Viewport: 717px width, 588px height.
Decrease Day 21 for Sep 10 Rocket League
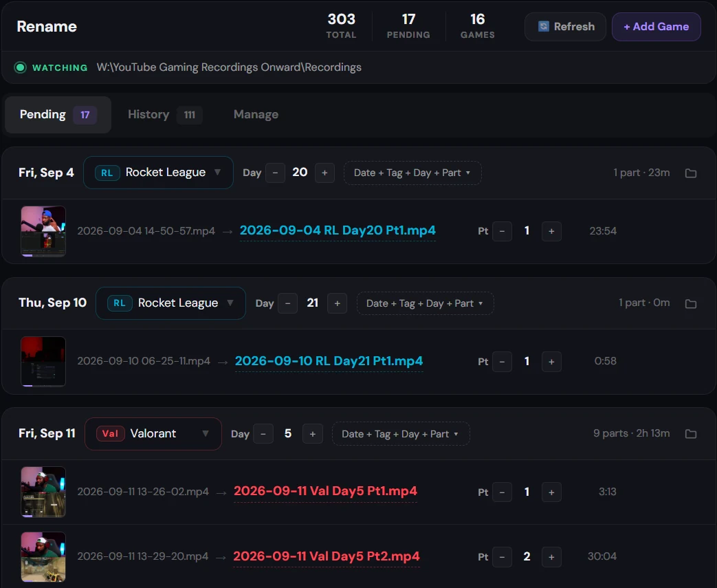pyautogui.click(x=287, y=303)
